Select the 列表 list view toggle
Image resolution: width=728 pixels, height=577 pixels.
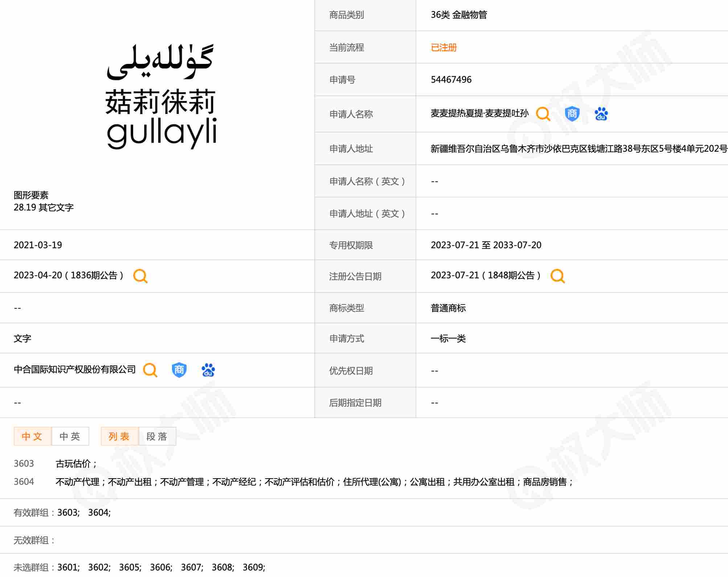coord(119,436)
